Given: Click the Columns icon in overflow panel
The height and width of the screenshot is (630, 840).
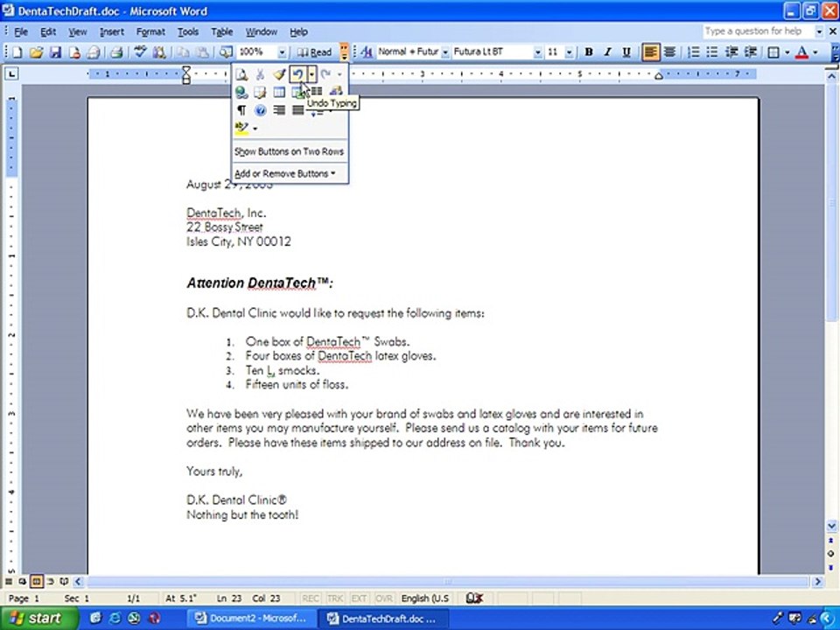Looking at the screenshot, I should [317, 92].
